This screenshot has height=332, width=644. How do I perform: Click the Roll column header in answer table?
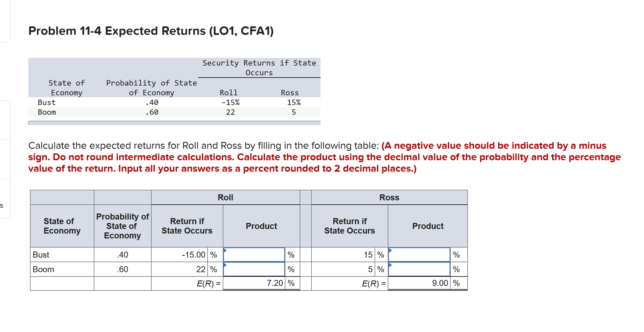pyautogui.click(x=225, y=197)
